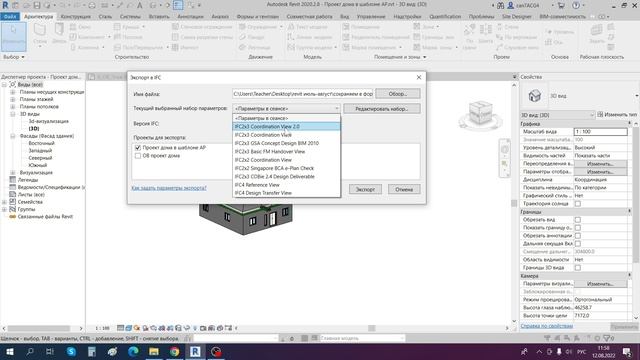The height and width of the screenshot is (360, 640).
Task: Click the 'Масштаб вида' 1:100 value field
Action: tap(600, 132)
